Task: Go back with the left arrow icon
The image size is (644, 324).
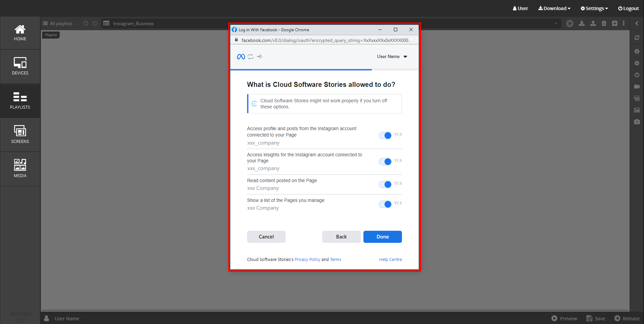Action: (86, 23)
